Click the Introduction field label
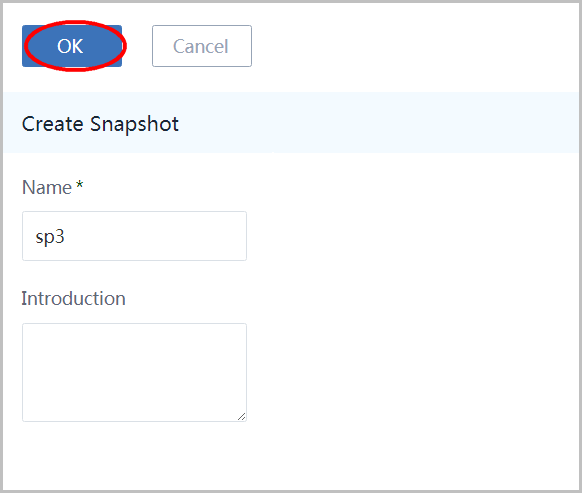 pyautogui.click(x=73, y=298)
